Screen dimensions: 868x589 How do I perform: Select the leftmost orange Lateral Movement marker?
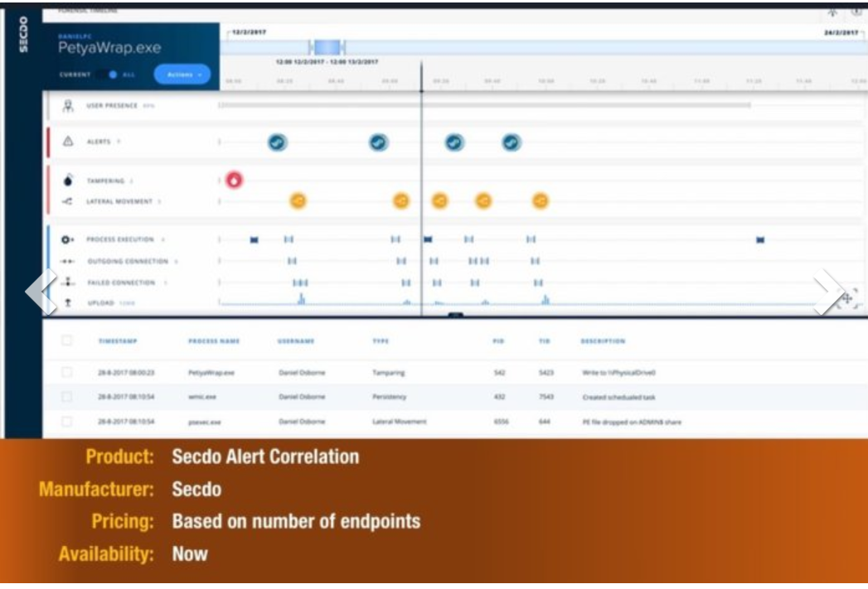(298, 200)
